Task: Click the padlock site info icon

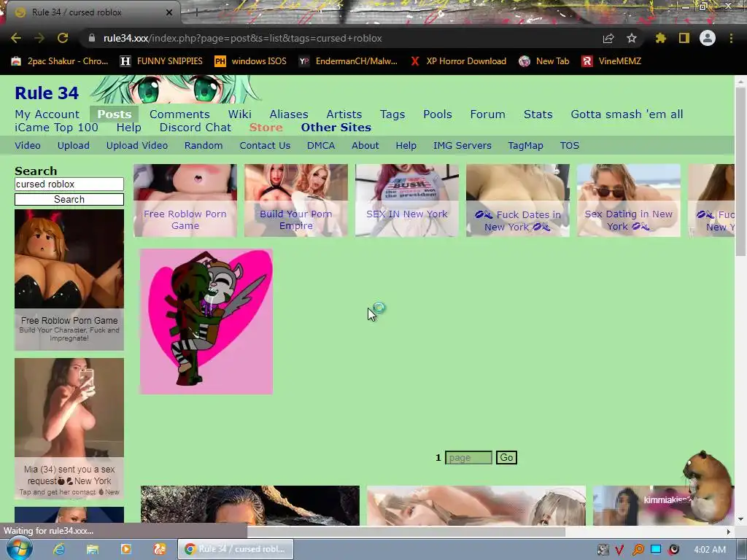Action: 92,38
